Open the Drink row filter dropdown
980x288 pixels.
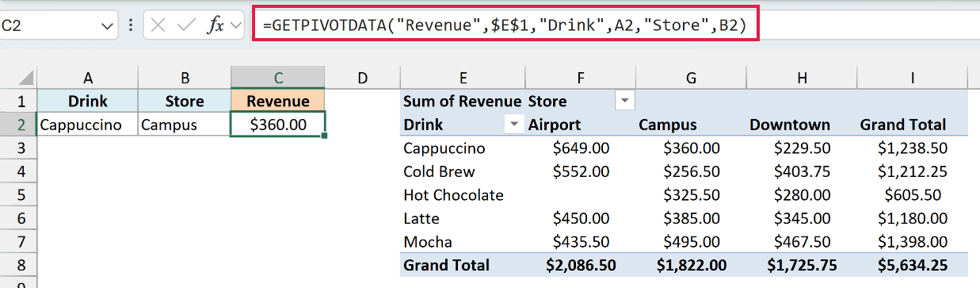click(514, 125)
